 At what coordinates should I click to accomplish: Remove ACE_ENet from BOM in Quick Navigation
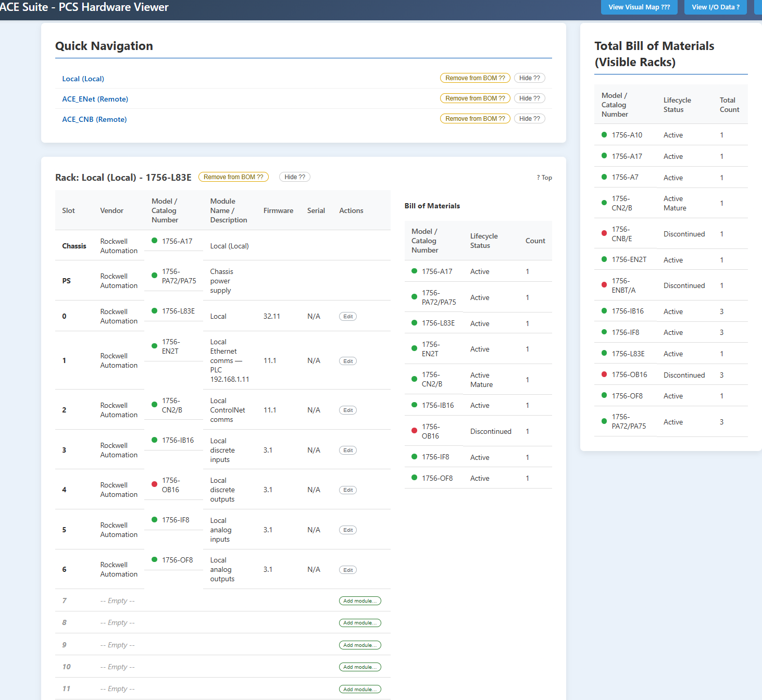(x=475, y=98)
